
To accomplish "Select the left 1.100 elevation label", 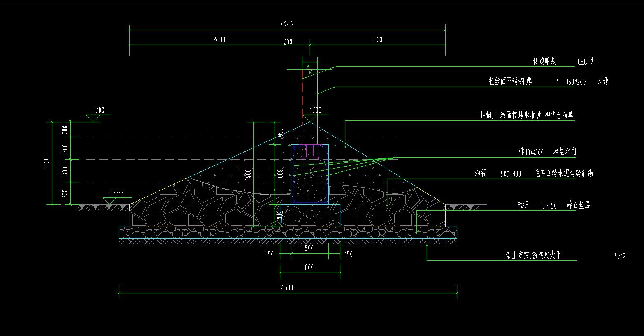I will 98,110.
